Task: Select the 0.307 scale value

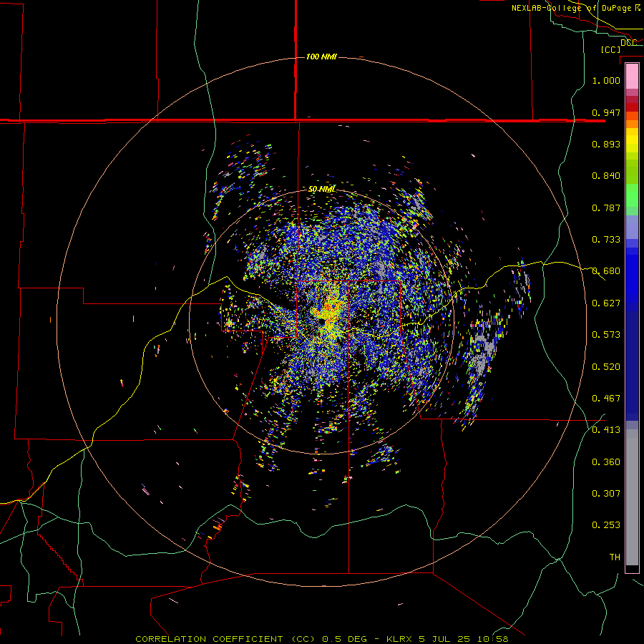Action: [606, 494]
